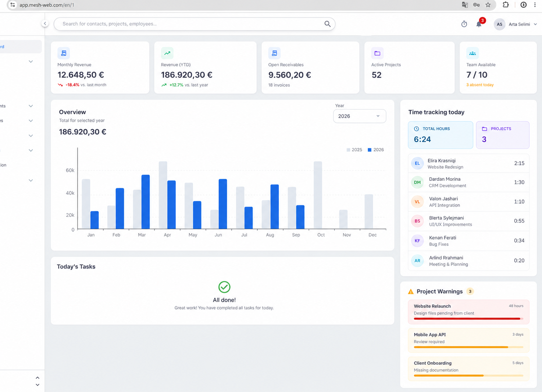542x392 pixels.
Task: Click the Open Receivables invoice icon
Action: [274, 53]
